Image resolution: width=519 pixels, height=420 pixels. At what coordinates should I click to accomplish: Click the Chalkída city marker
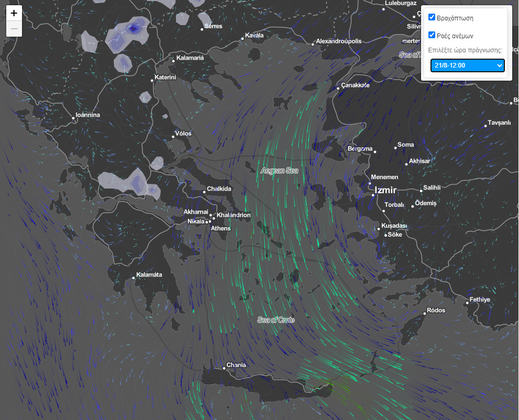[204, 192]
